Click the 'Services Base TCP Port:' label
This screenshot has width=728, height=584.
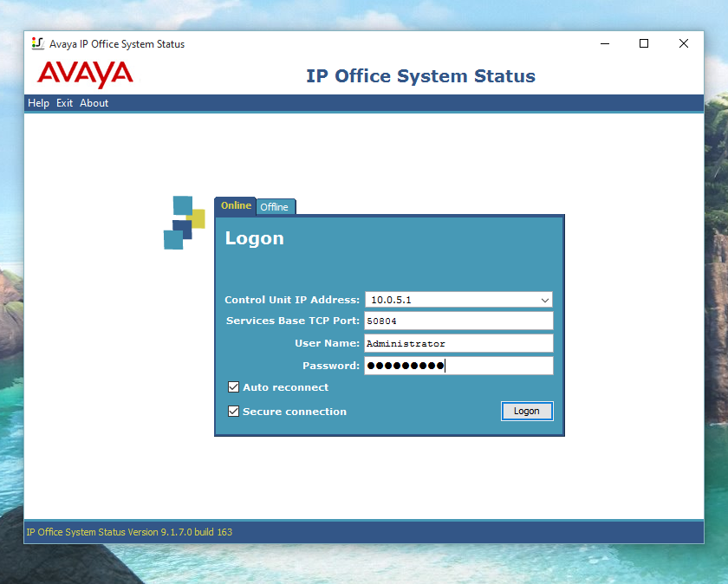tap(293, 321)
